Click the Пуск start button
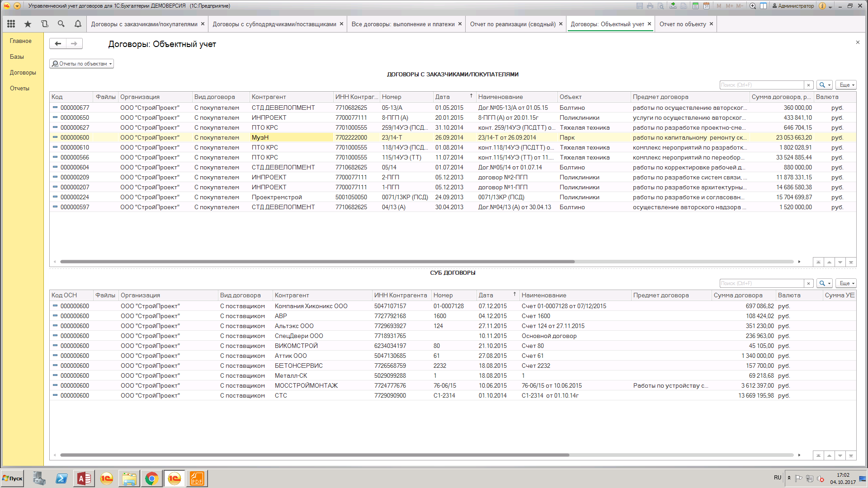Screen dimensions: 868x488 tap(12, 479)
